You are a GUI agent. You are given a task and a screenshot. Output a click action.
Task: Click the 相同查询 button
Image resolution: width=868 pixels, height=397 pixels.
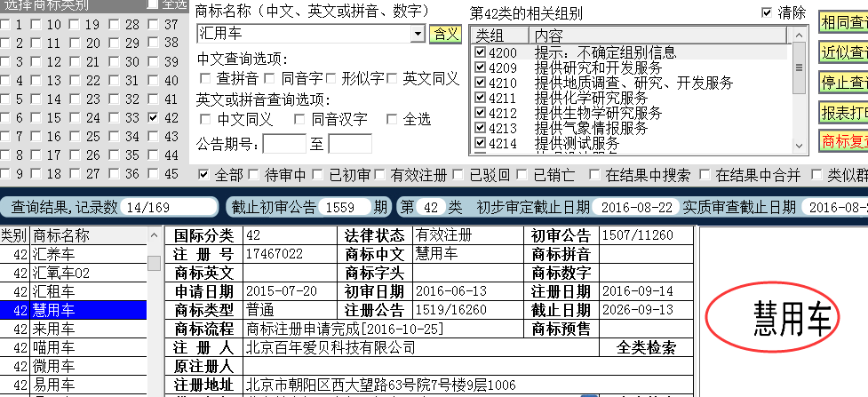pyautogui.click(x=843, y=22)
